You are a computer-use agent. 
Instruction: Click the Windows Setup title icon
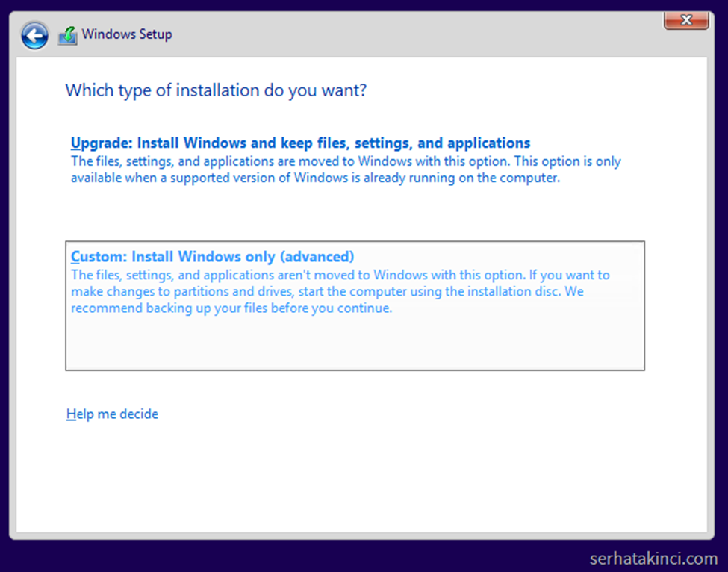click(x=67, y=36)
